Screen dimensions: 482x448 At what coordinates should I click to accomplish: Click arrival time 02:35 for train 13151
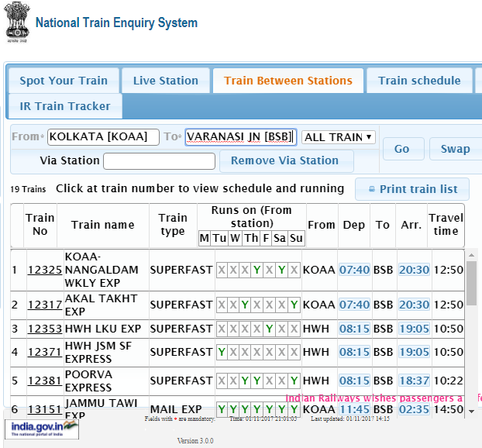414,409
